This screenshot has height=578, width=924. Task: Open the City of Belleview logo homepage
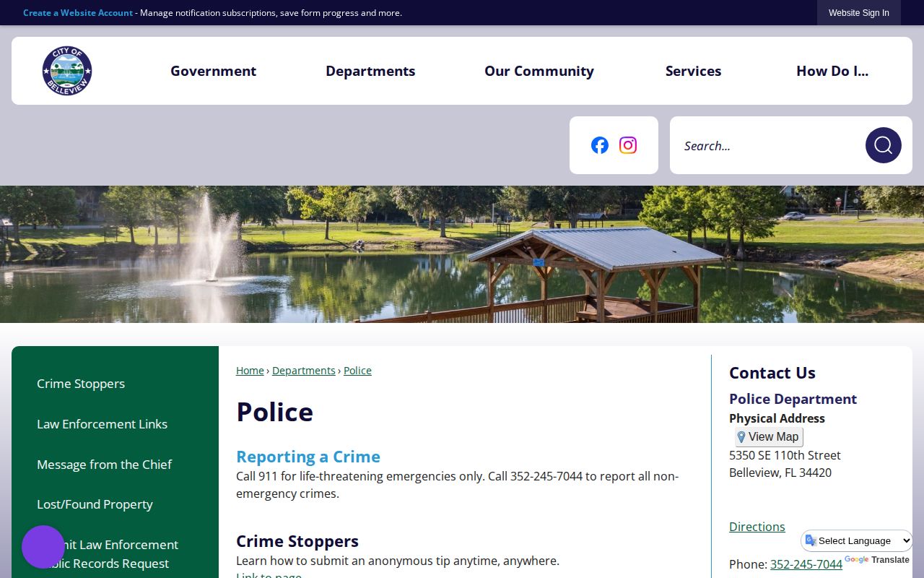tap(67, 71)
